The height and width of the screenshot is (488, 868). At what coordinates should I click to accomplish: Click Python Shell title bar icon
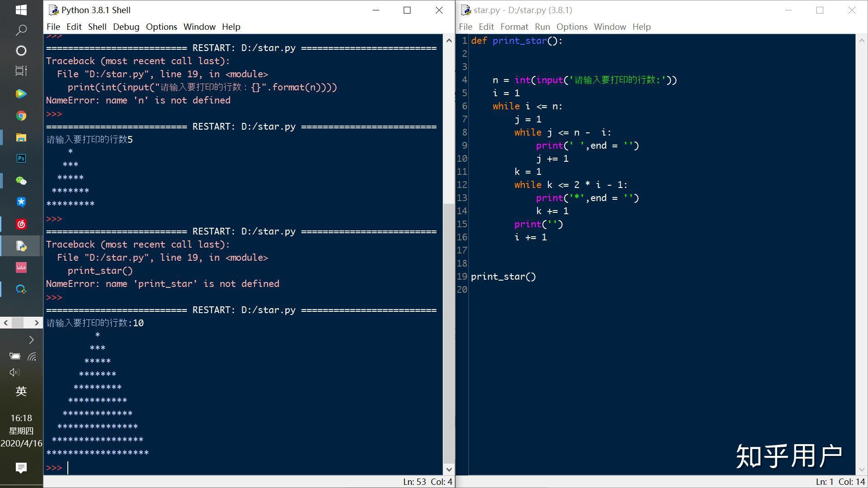[53, 10]
